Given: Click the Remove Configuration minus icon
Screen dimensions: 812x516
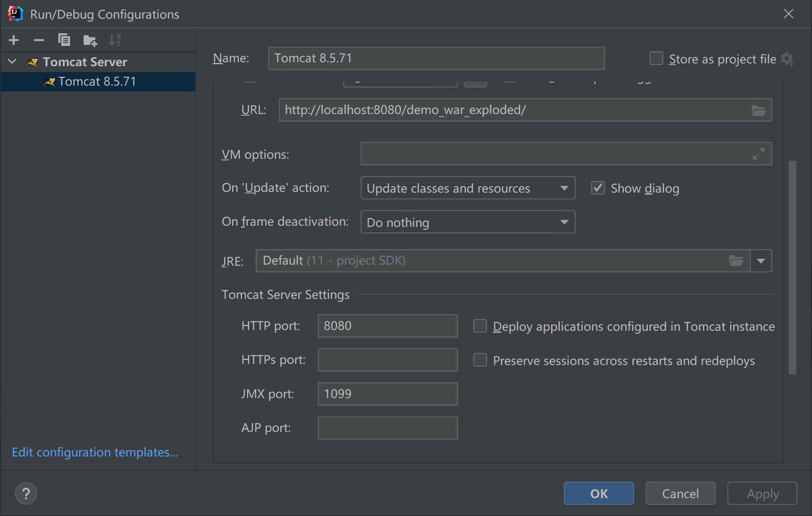Looking at the screenshot, I should pos(39,40).
